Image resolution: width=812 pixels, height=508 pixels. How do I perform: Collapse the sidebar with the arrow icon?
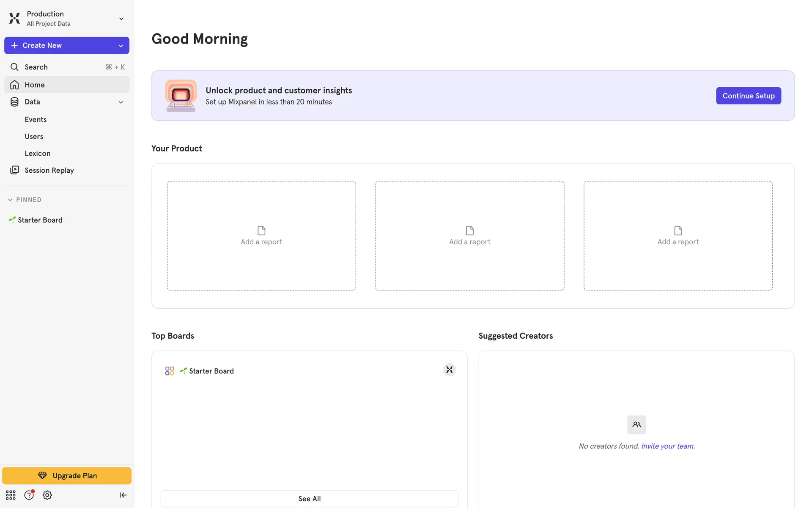tap(123, 495)
